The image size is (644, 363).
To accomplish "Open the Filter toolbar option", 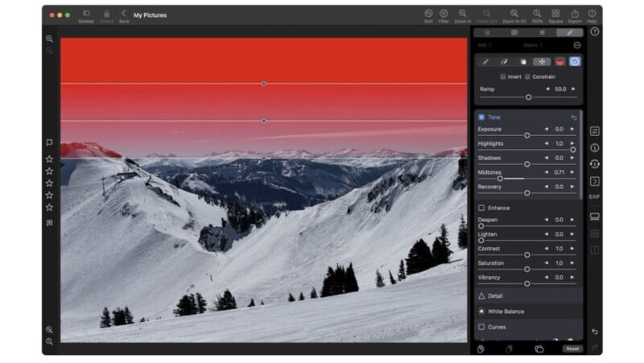I will 444,15.
